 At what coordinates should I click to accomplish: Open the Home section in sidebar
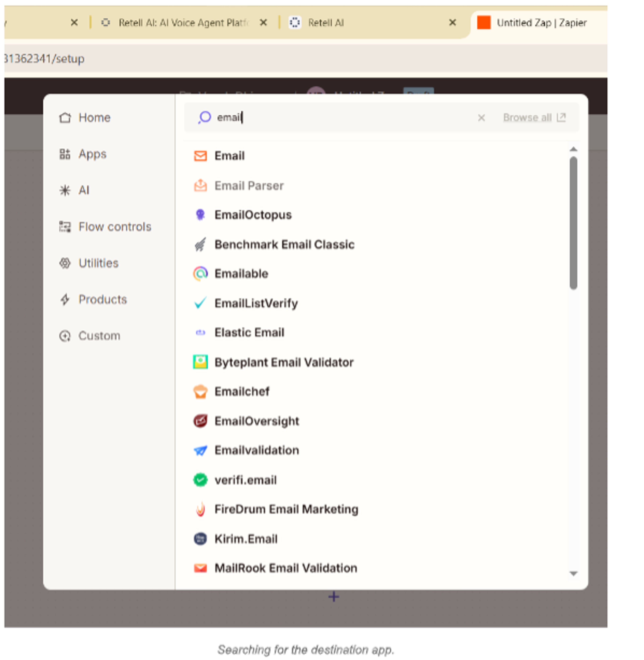[x=85, y=117]
